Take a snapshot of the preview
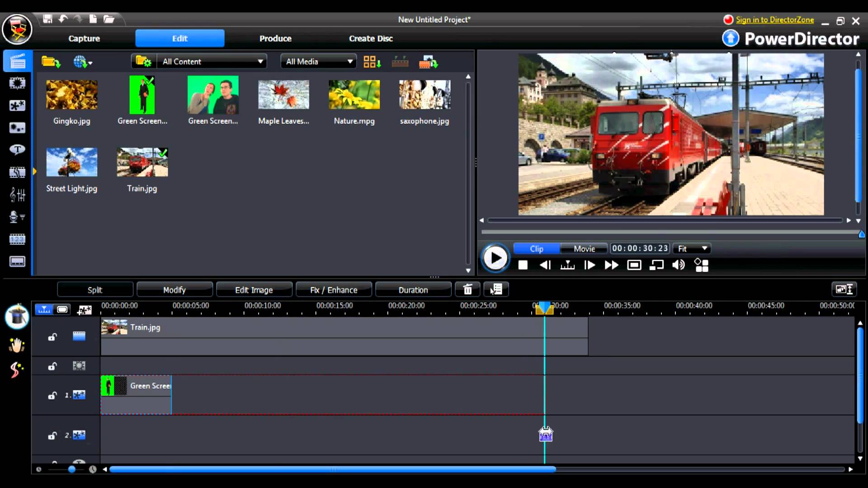Image resolution: width=868 pixels, height=488 pixels. pos(634,265)
